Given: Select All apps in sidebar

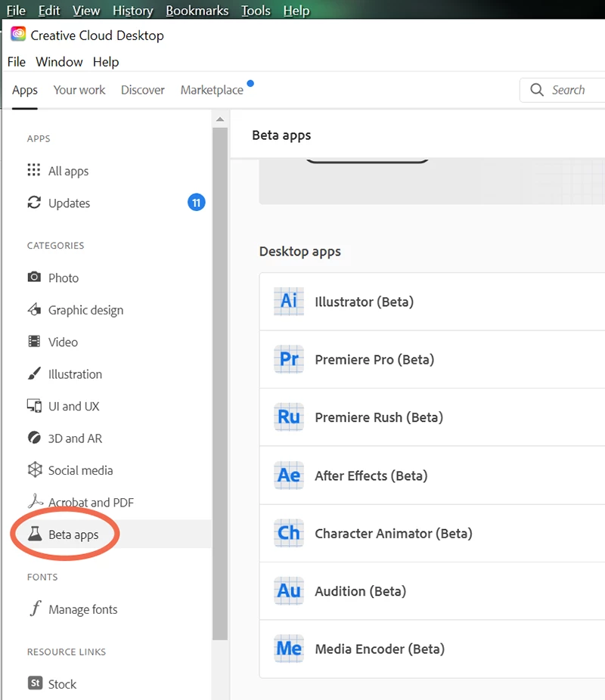Looking at the screenshot, I should click(x=68, y=171).
